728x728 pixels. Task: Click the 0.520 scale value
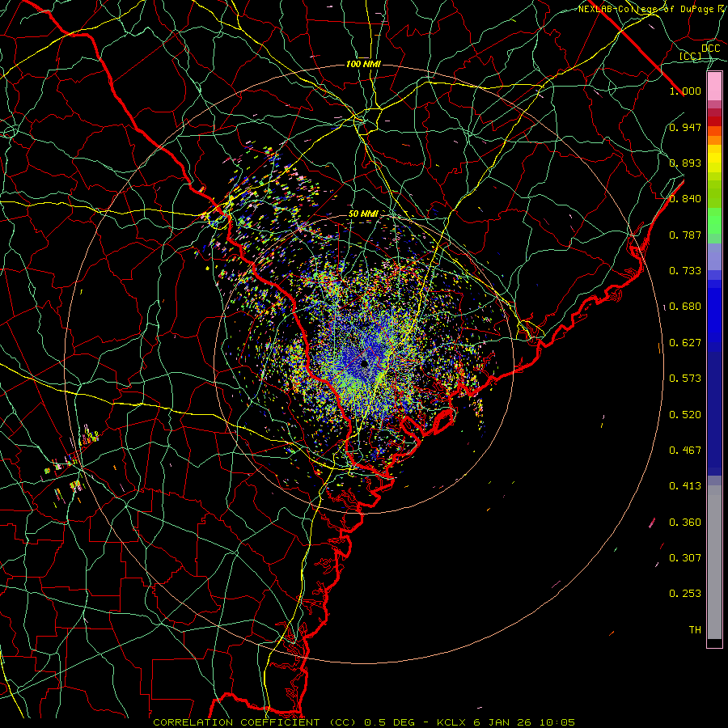point(685,415)
